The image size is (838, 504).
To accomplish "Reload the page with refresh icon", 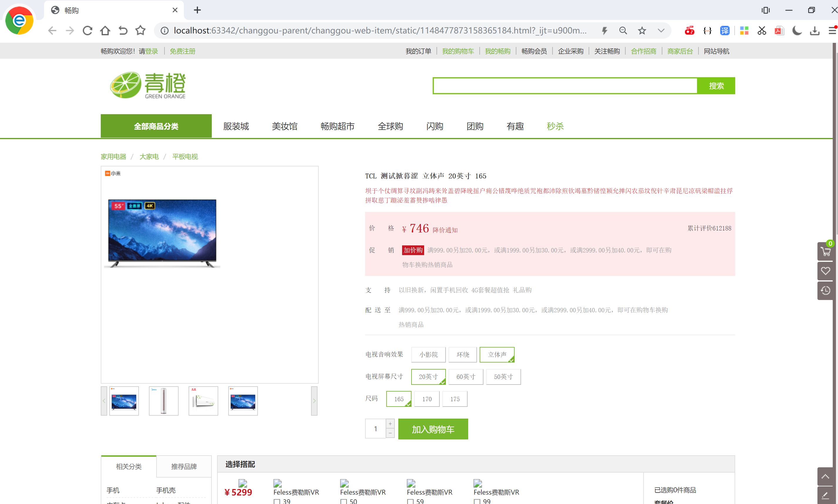I will tap(87, 31).
